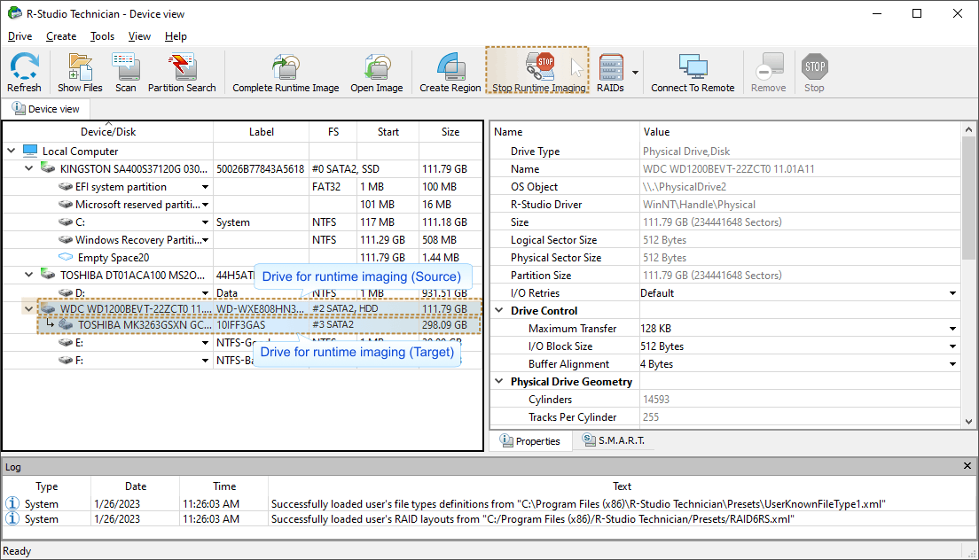Viewport: 979px width, 560px height.
Task: Open the Help menu
Action: pos(176,36)
